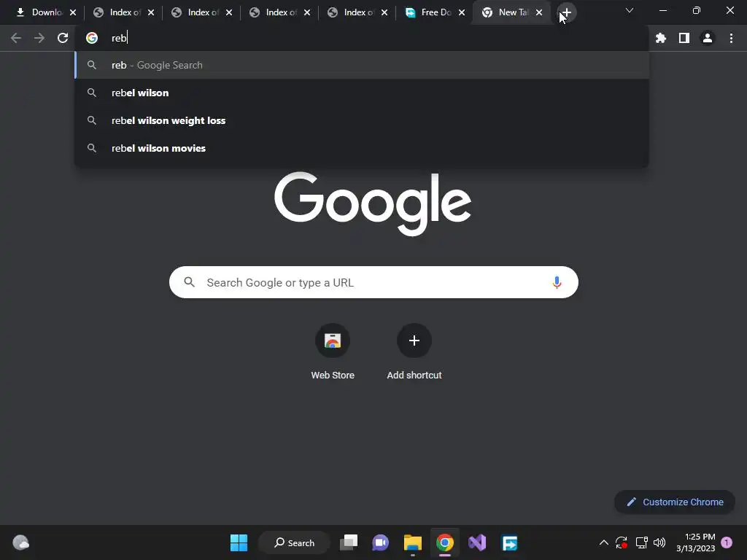The width and height of the screenshot is (747, 560).
Task: Click the Add shortcut button
Action: point(414,352)
